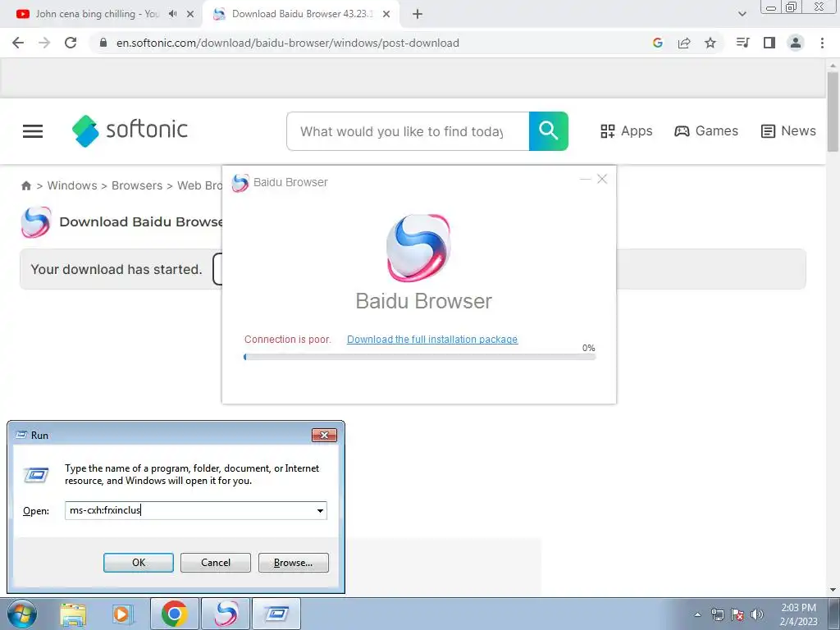Click the Softonic logo
This screenshot has width=840, height=630.
[x=130, y=130]
